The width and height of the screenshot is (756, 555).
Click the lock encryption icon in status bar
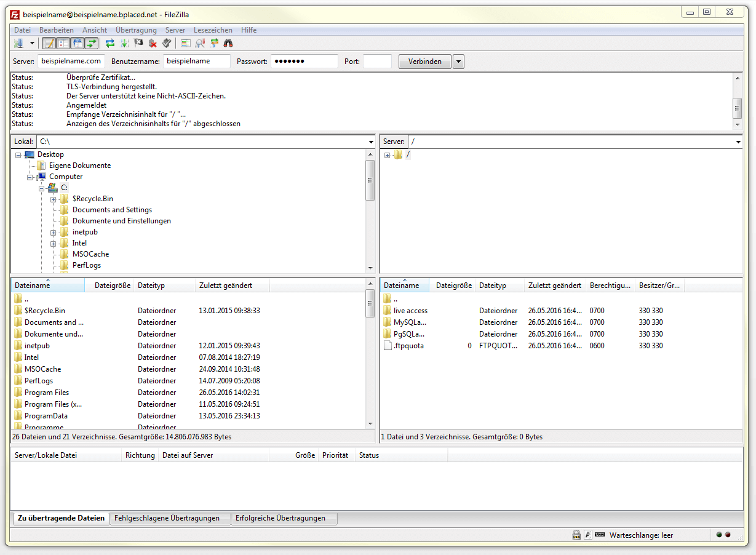pyautogui.click(x=576, y=535)
